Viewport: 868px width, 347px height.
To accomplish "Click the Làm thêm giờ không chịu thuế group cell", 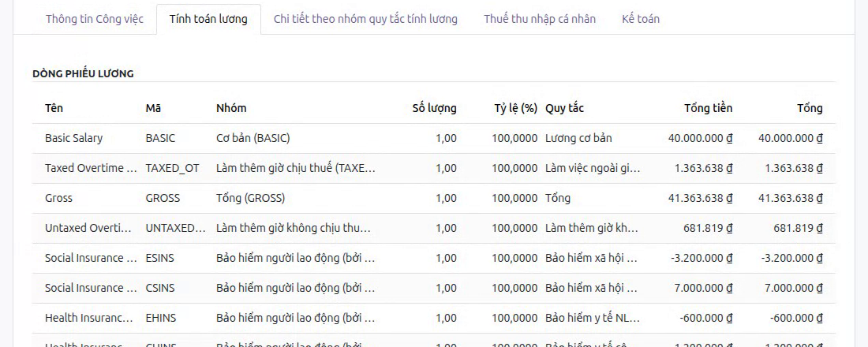I will point(294,228).
